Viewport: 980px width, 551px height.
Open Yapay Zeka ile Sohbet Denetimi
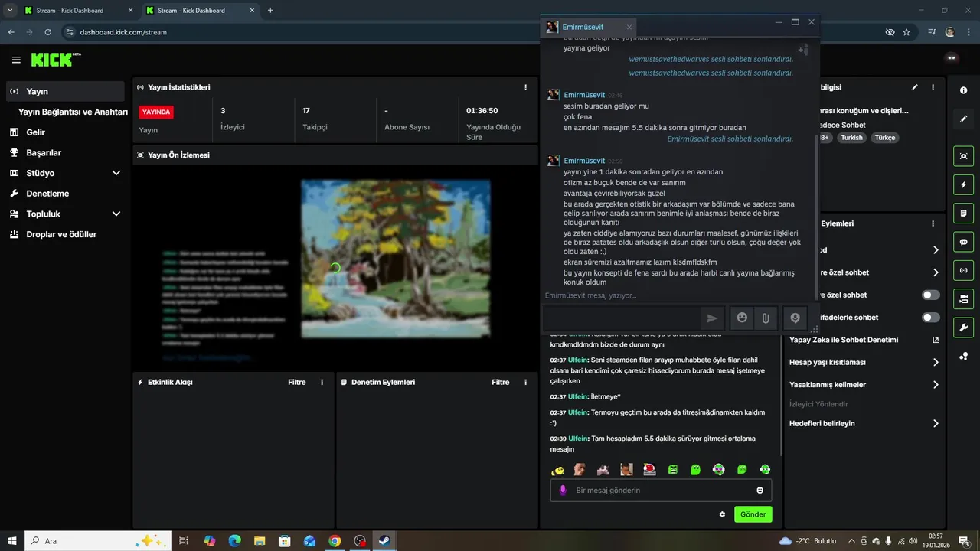tap(844, 340)
